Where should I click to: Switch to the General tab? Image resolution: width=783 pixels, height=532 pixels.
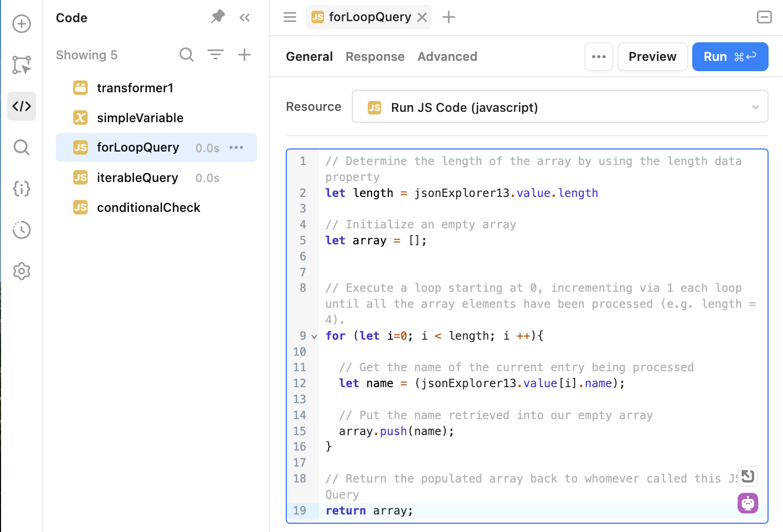[x=309, y=57]
